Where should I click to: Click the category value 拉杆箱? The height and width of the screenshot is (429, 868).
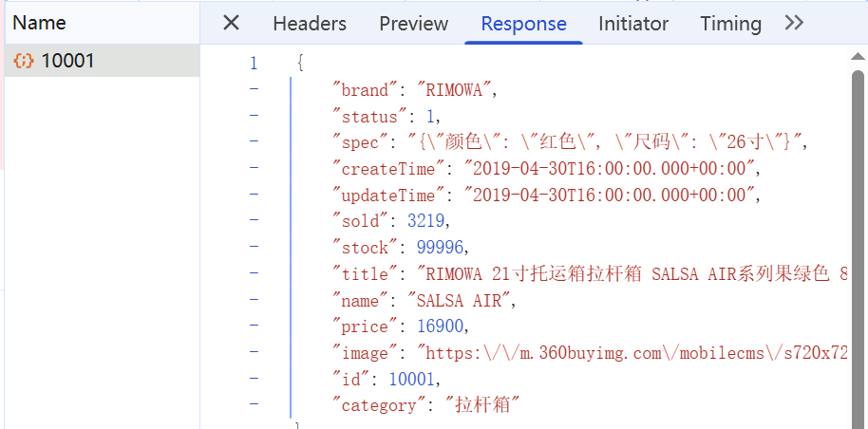point(481,405)
